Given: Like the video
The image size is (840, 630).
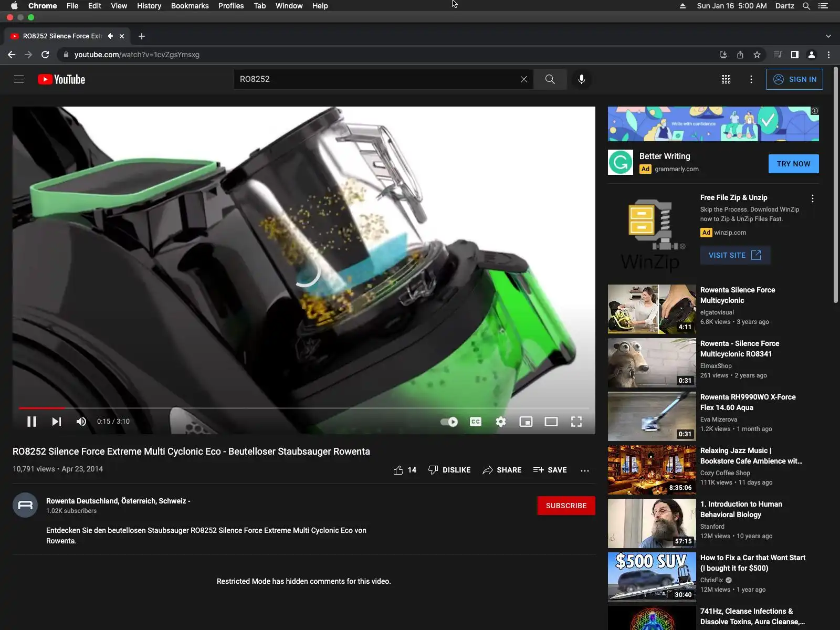Looking at the screenshot, I should click(405, 470).
